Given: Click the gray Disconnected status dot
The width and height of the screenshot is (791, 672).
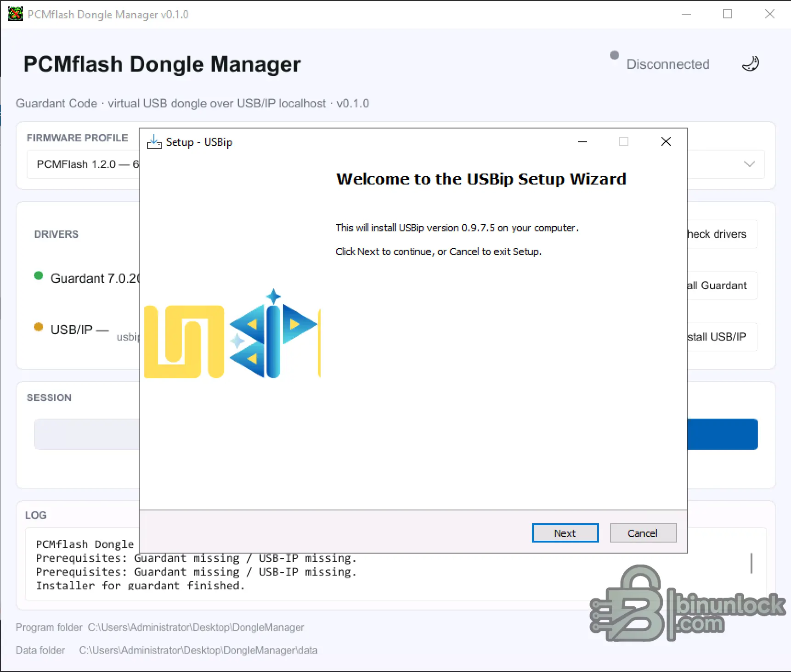Looking at the screenshot, I should 615,55.
